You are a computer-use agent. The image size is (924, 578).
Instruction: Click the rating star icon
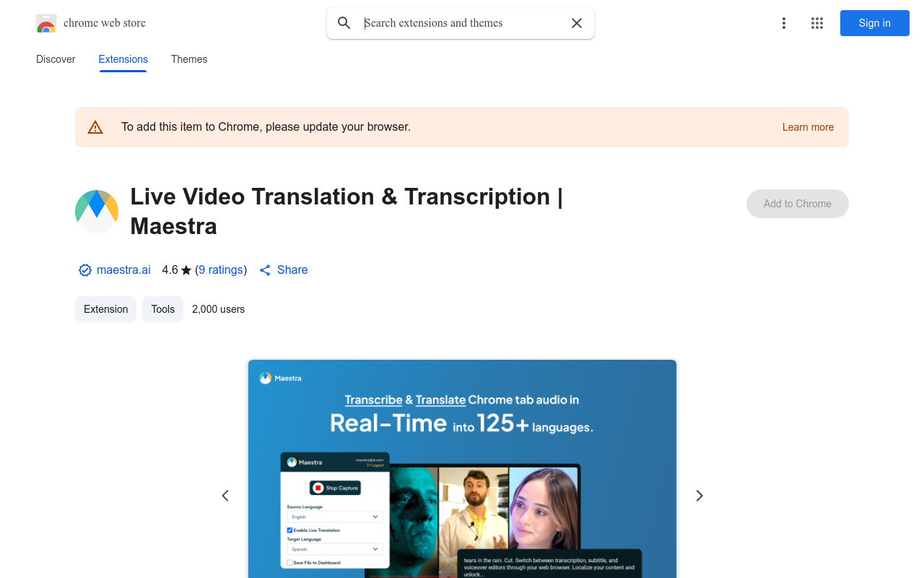[x=186, y=270]
